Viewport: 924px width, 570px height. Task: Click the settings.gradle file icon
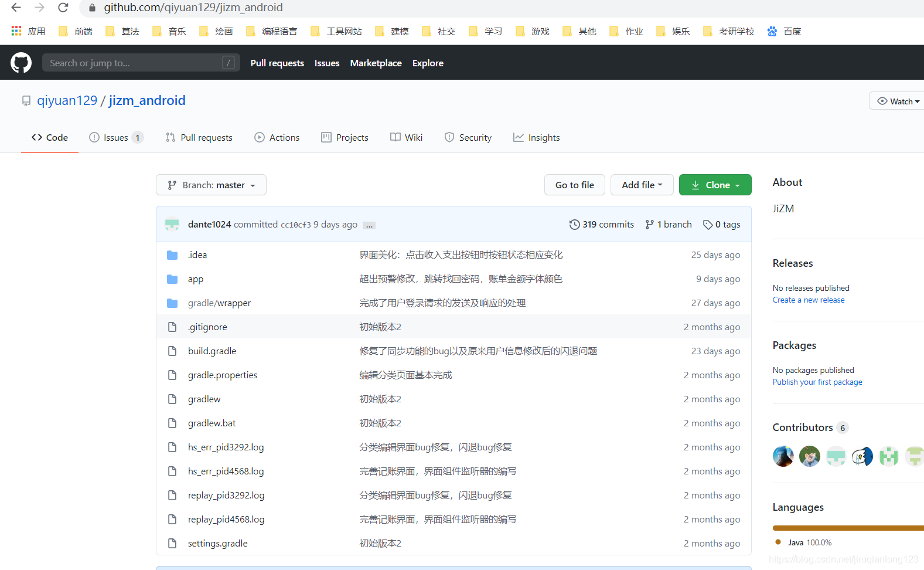click(x=172, y=543)
